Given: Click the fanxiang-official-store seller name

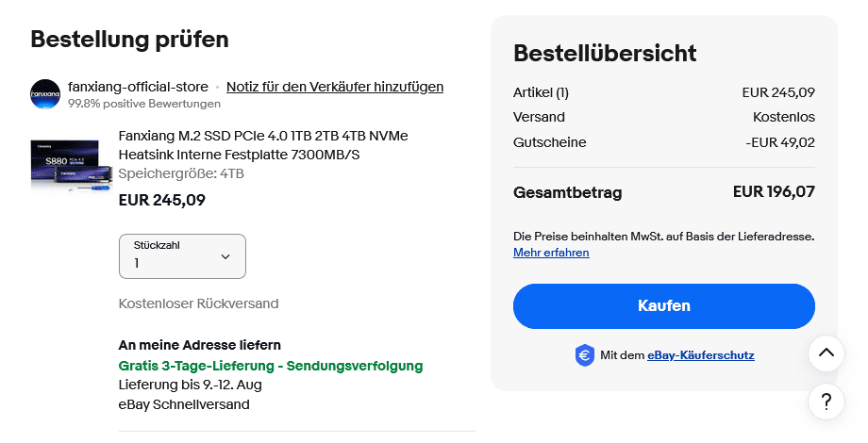Looking at the screenshot, I should (x=138, y=87).
